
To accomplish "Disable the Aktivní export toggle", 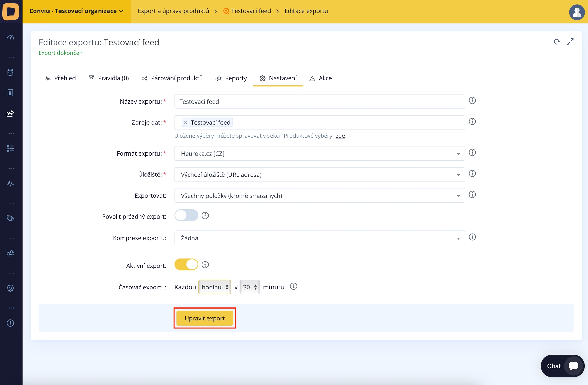I will pyautogui.click(x=186, y=265).
